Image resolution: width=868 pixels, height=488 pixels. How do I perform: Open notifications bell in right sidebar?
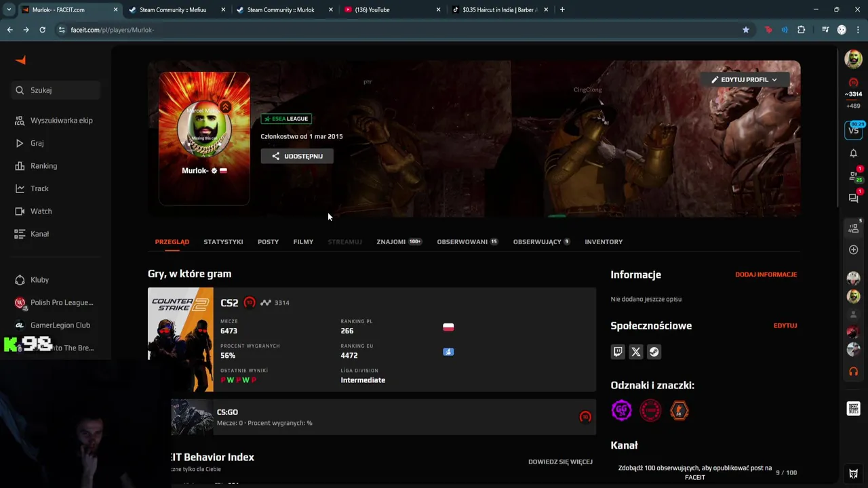point(853,153)
